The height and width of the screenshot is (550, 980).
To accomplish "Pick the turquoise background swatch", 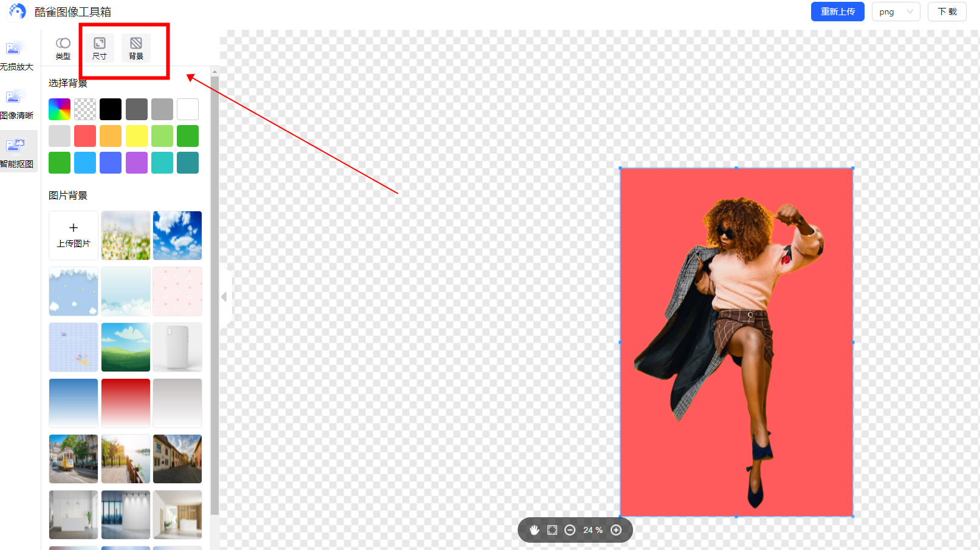I will pyautogui.click(x=162, y=163).
